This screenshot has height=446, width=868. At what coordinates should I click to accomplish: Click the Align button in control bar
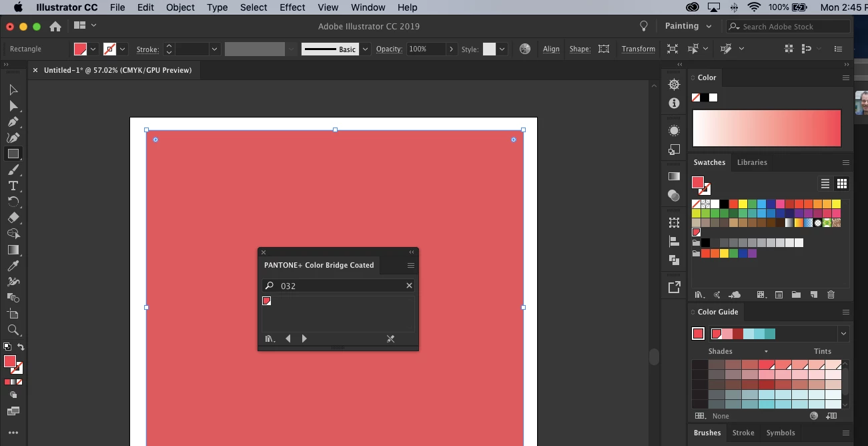[551, 49]
